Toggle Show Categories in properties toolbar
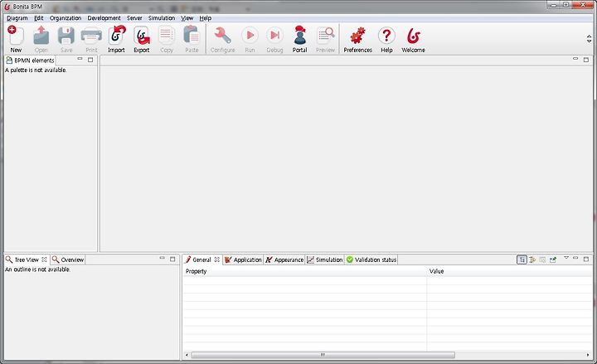597x364 pixels. (522, 260)
